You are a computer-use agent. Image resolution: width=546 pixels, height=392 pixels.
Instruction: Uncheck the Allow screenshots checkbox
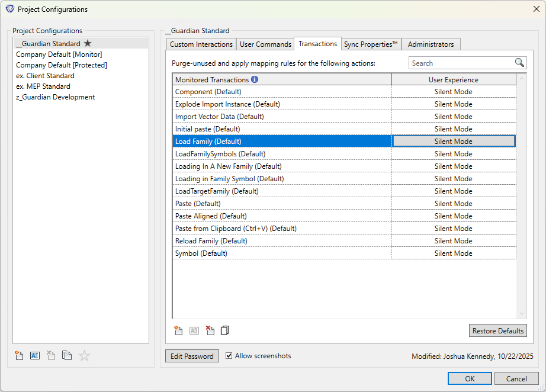229,356
